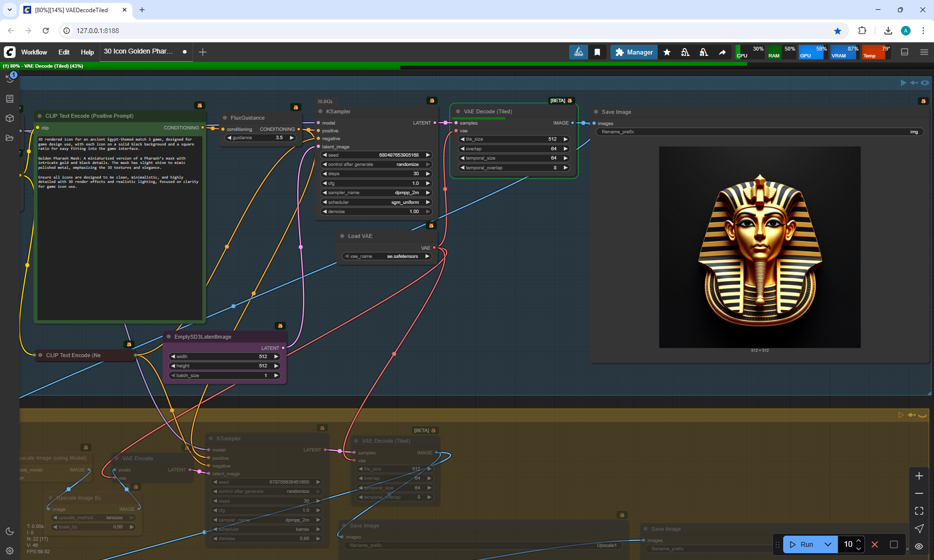Open the queue history sidebar icon
This screenshot has height=560, width=934.
tap(9, 78)
